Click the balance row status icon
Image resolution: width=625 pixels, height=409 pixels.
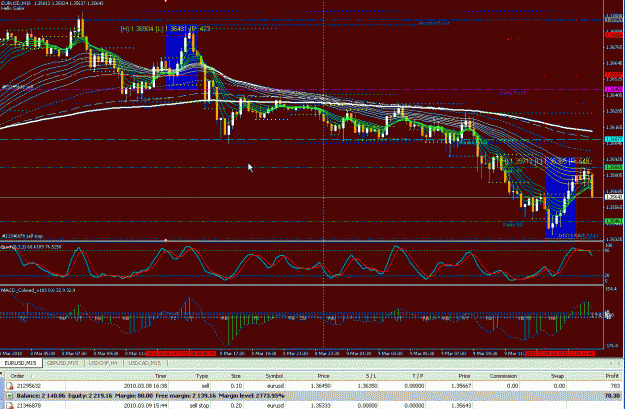tap(10, 396)
